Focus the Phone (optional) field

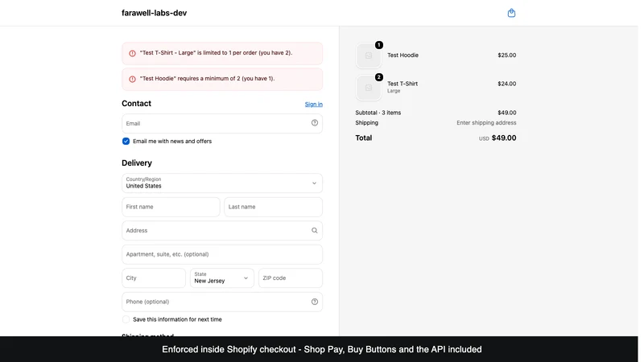point(222,302)
